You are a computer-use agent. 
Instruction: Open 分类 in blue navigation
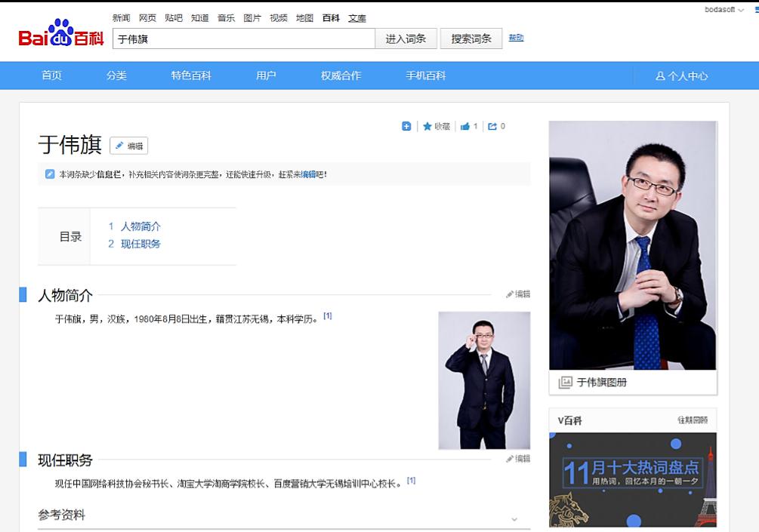tap(116, 75)
